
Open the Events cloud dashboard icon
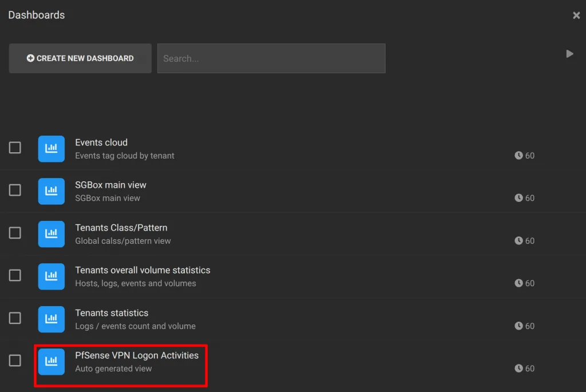coord(51,149)
